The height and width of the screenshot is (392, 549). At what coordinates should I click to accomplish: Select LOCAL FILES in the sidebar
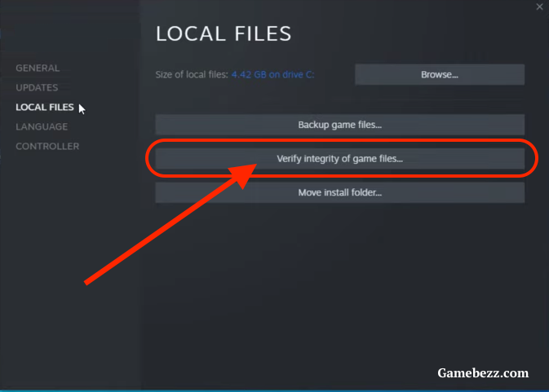click(x=45, y=107)
